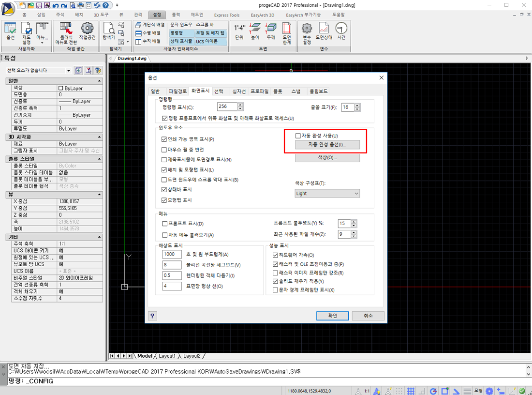The width and height of the screenshot is (532, 395).
Task: Uncheck 하드웨어 가속 checkbox
Action: [276, 255]
